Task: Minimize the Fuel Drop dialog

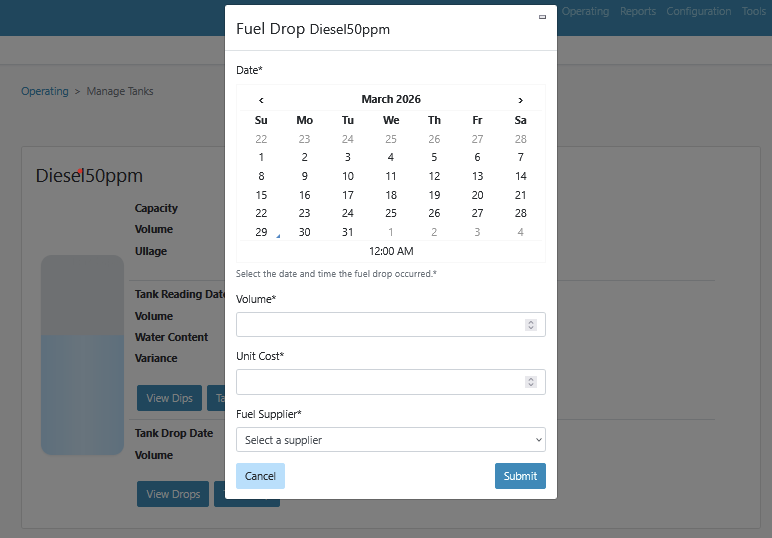Action: [x=542, y=17]
